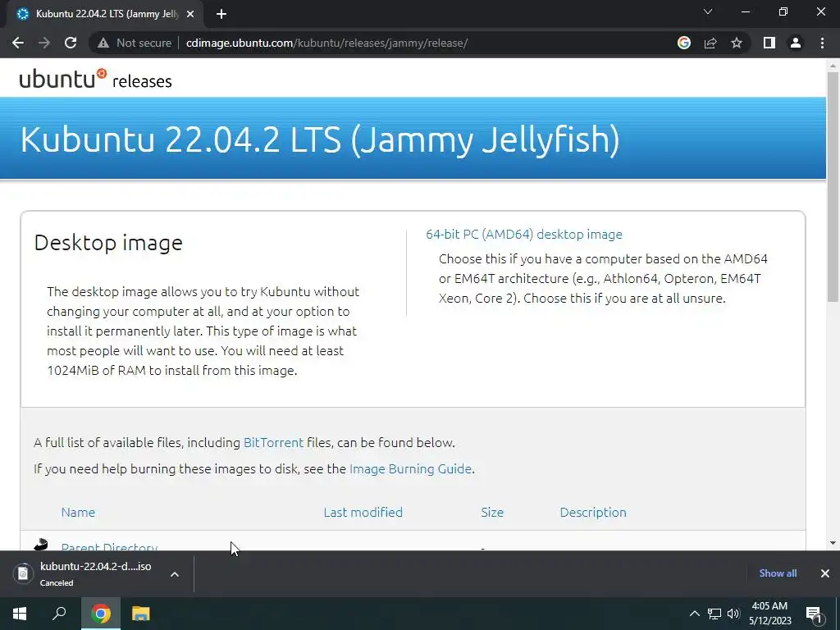Open the clock showing 4:05 AM

pos(769,614)
